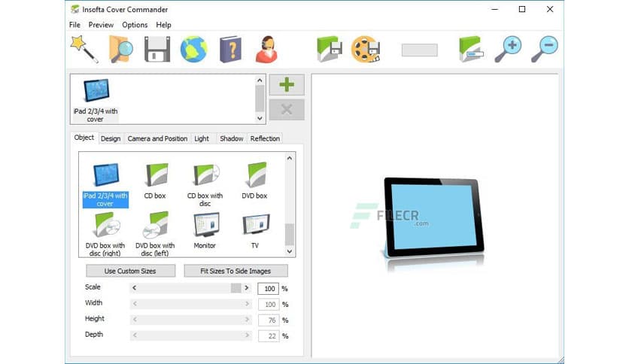Add a new object with green plus
Viewport: 629px width, 364px height.
click(x=287, y=84)
